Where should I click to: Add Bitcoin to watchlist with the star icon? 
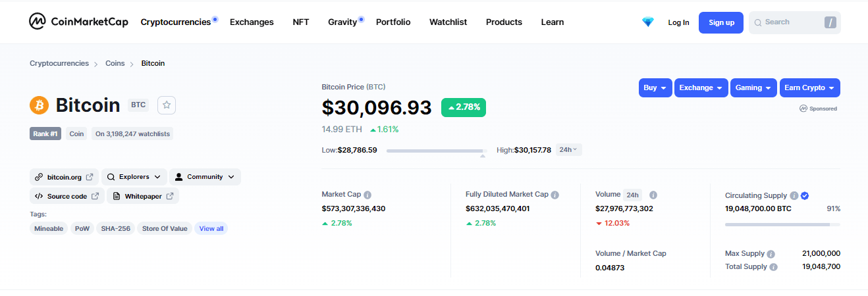(167, 105)
